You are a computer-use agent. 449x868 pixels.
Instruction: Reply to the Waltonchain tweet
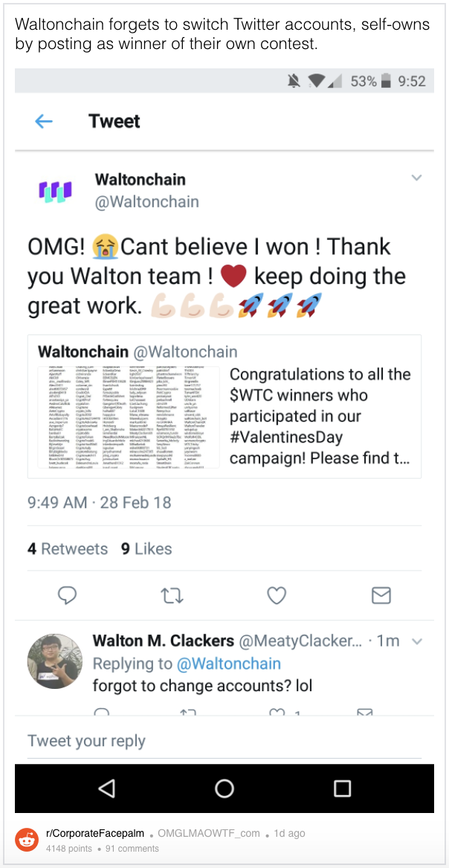(67, 596)
